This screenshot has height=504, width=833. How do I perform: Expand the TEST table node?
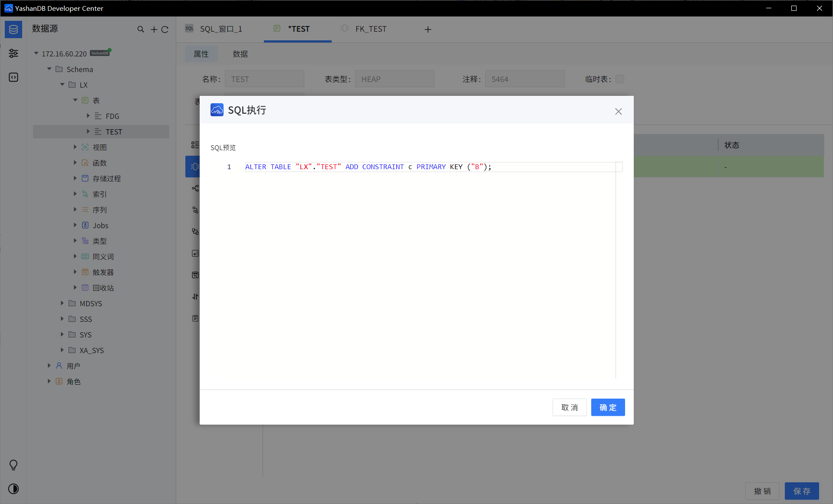[88, 131]
